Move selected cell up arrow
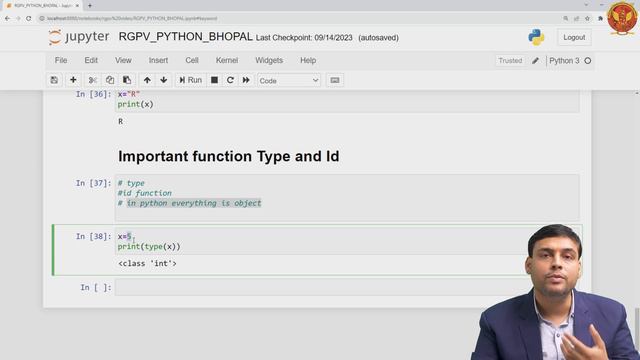This screenshot has height=360, width=640. pyautogui.click(x=147, y=80)
